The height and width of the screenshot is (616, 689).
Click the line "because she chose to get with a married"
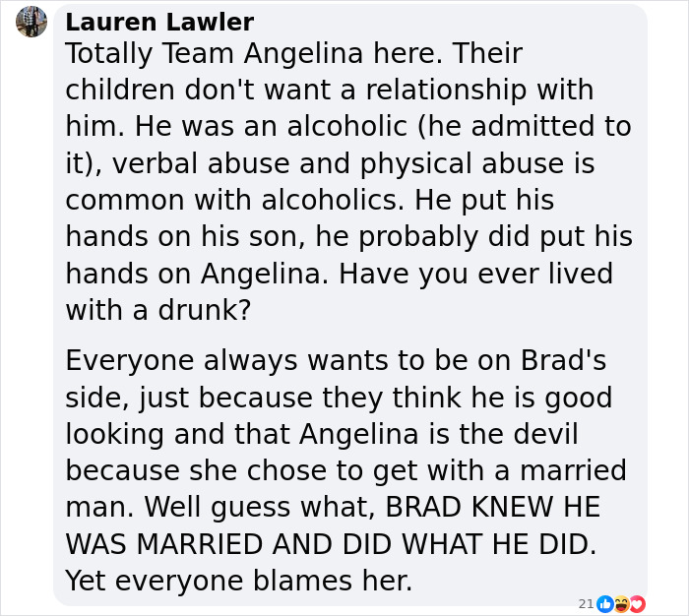346,470
